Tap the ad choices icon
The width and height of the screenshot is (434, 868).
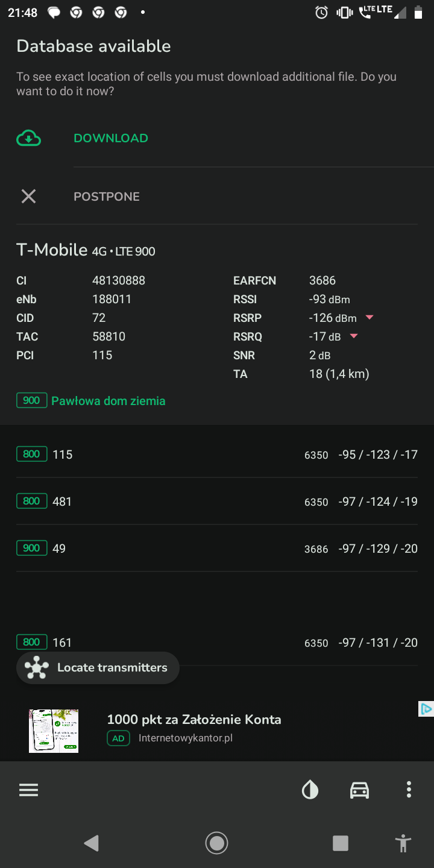[x=426, y=709]
